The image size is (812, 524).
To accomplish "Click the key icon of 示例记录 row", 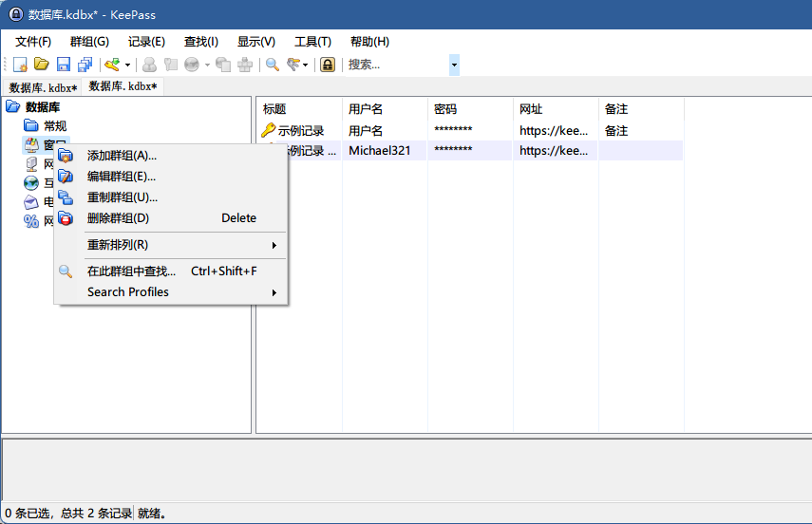I will pos(268,130).
